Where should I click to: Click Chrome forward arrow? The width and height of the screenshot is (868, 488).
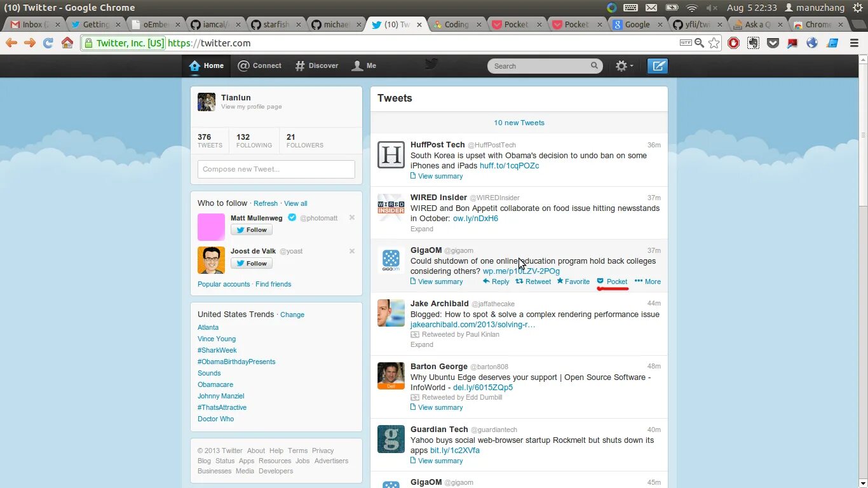pos(30,43)
